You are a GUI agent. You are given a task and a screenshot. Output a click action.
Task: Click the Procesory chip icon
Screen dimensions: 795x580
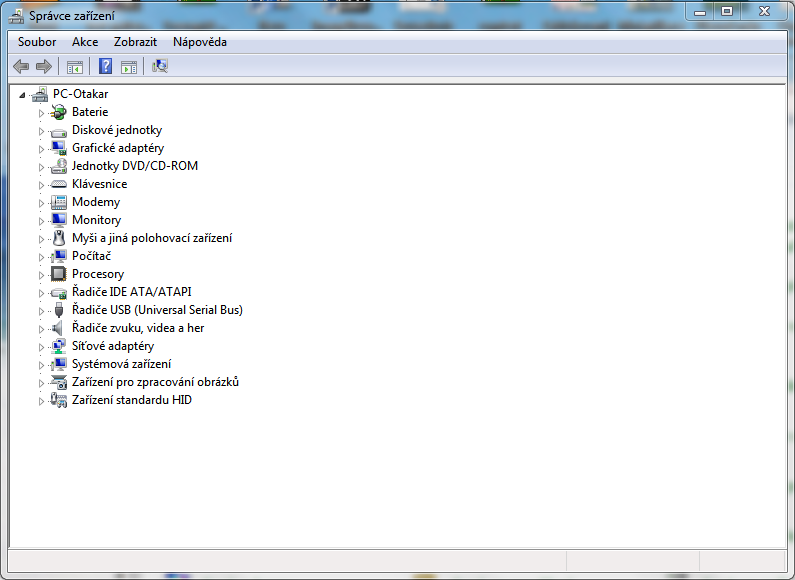[x=59, y=274]
